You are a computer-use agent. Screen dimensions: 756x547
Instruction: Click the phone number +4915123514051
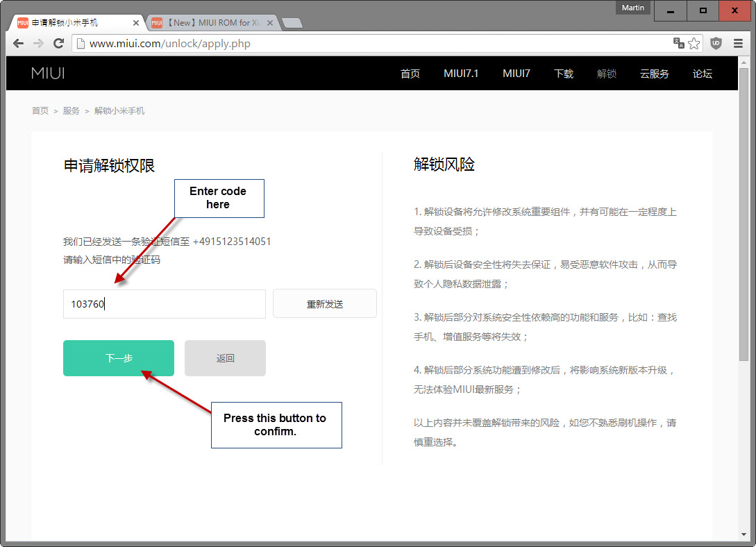point(232,242)
